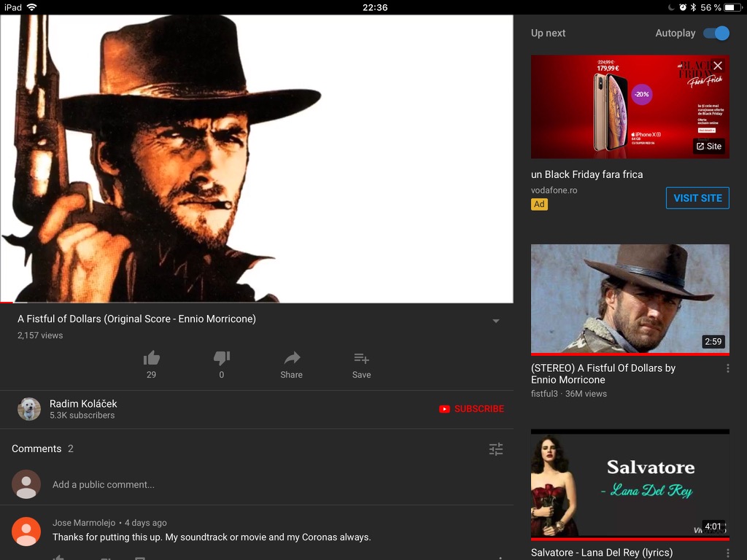
Task: Open more options for STEREO Fistful Of Dollars video
Action: 727,368
